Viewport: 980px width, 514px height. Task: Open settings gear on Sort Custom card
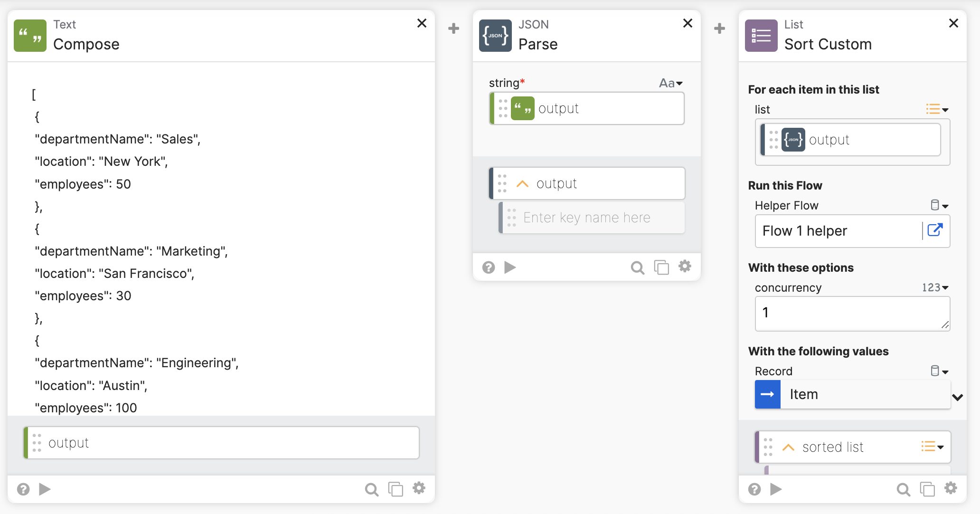click(x=950, y=488)
